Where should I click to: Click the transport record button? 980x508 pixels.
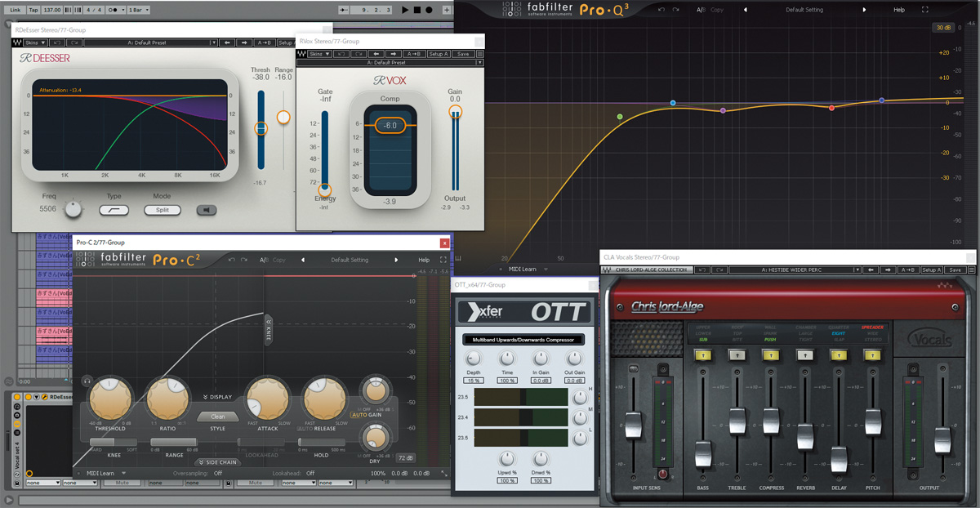pyautogui.click(x=430, y=10)
